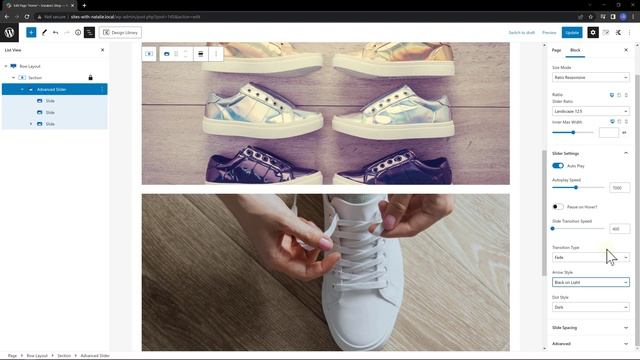Toggle the List View toolbar icon
The image size is (640, 360).
tap(89, 32)
